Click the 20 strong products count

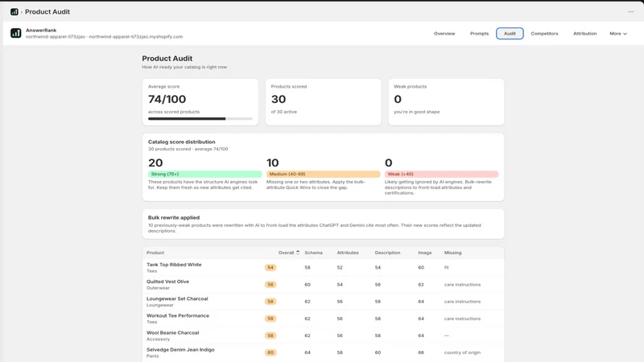155,163
